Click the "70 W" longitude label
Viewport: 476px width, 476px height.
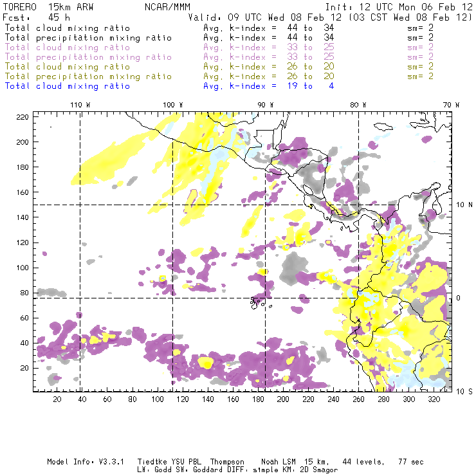(451, 105)
